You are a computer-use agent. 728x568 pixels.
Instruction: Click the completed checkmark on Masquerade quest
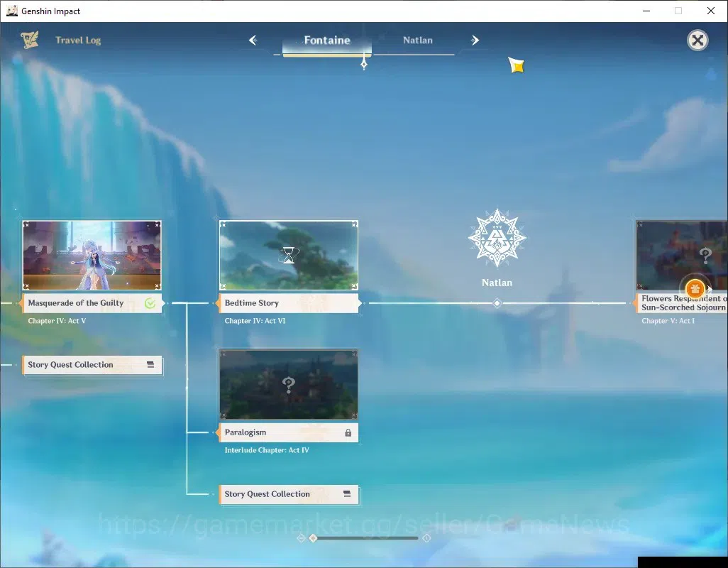150,303
